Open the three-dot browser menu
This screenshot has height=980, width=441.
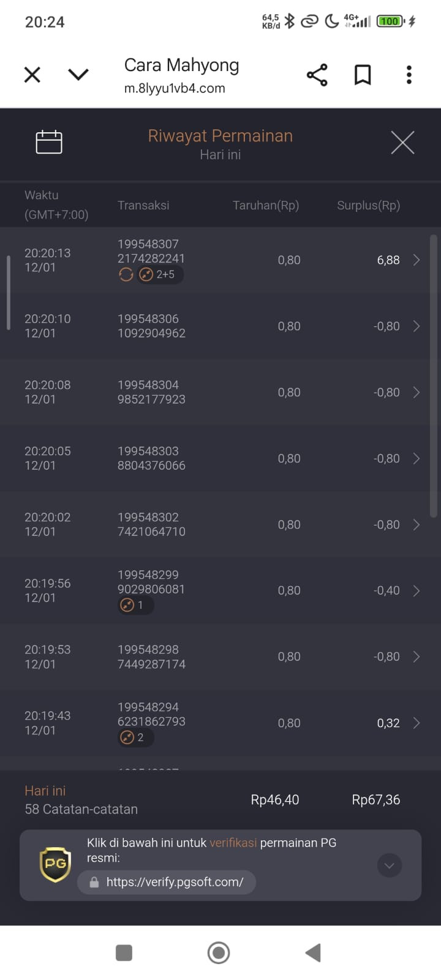click(409, 75)
